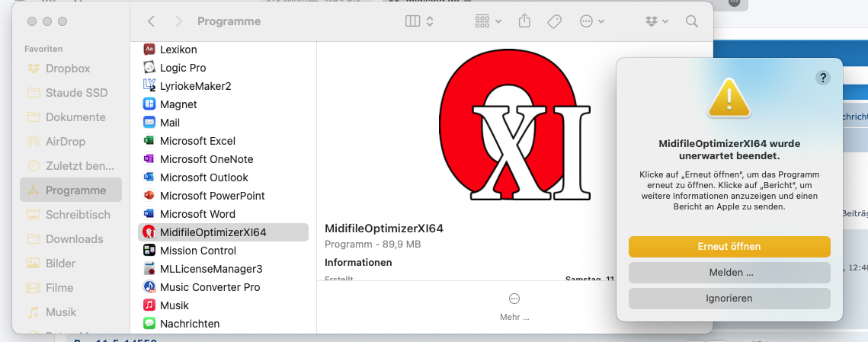Image resolution: width=868 pixels, height=342 pixels.
Task: Click the Tags icon in toolbar
Action: coord(555,21)
